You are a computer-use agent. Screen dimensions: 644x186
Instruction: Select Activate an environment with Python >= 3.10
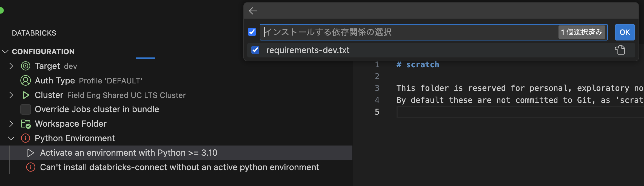tap(129, 153)
